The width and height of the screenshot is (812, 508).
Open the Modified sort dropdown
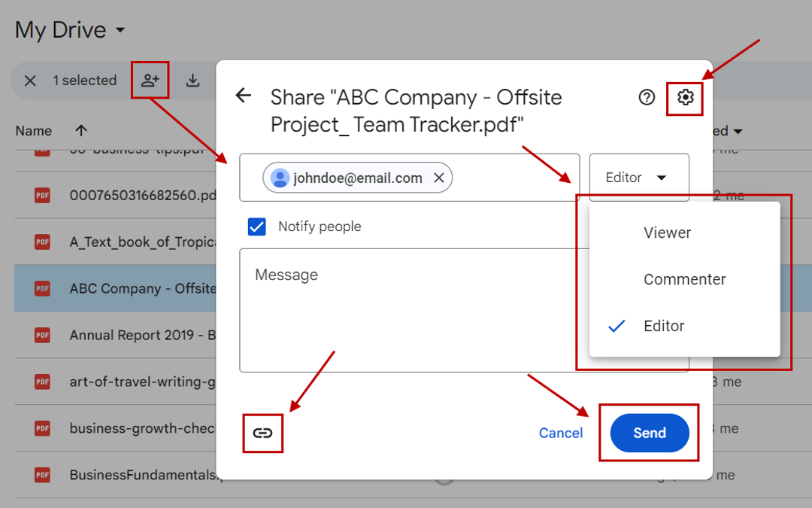[737, 130]
